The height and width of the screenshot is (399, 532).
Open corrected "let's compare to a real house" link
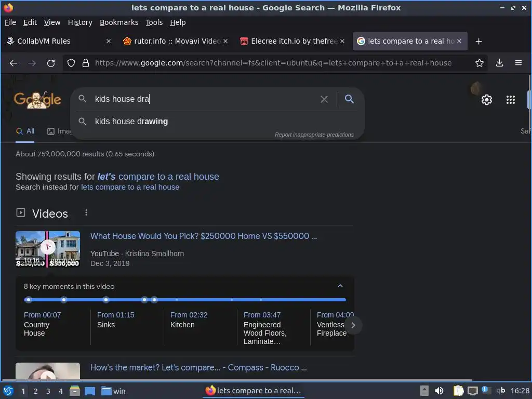tap(158, 177)
